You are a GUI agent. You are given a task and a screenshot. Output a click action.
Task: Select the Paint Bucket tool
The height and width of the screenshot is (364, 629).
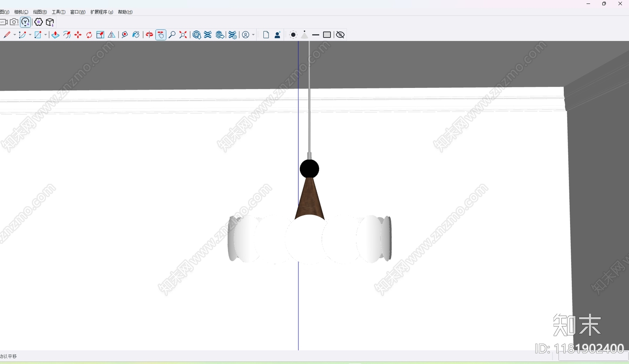coord(136,35)
